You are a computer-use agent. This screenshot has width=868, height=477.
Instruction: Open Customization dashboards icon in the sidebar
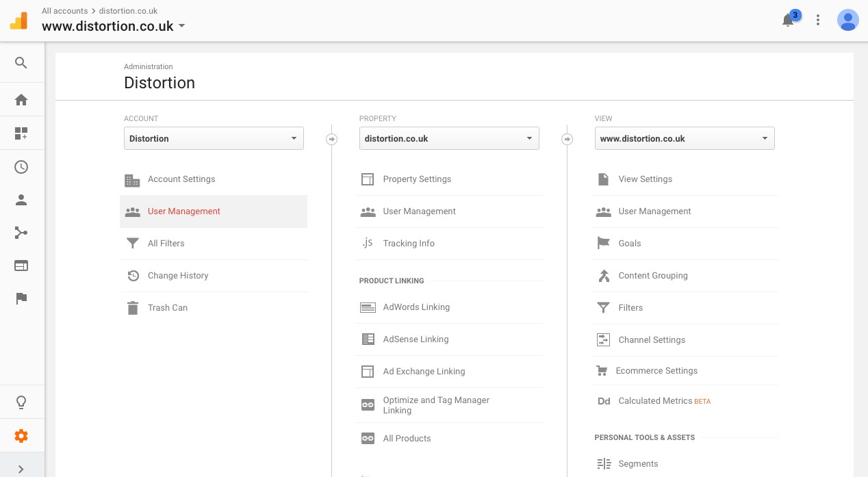click(x=21, y=133)
